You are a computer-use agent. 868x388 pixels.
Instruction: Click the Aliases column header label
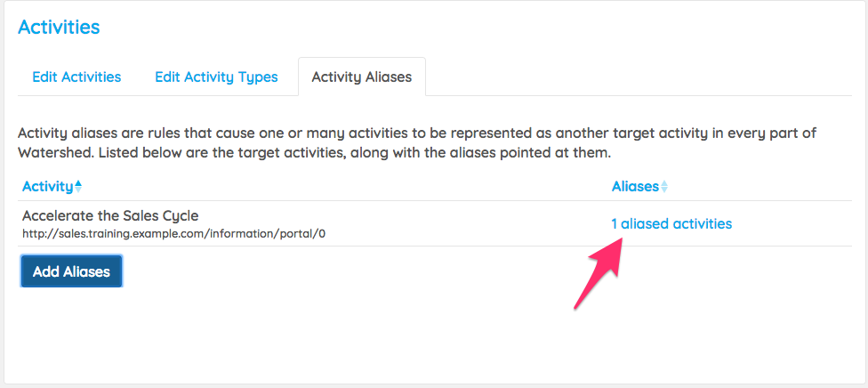pyautogui.click(x=635, y=186)
